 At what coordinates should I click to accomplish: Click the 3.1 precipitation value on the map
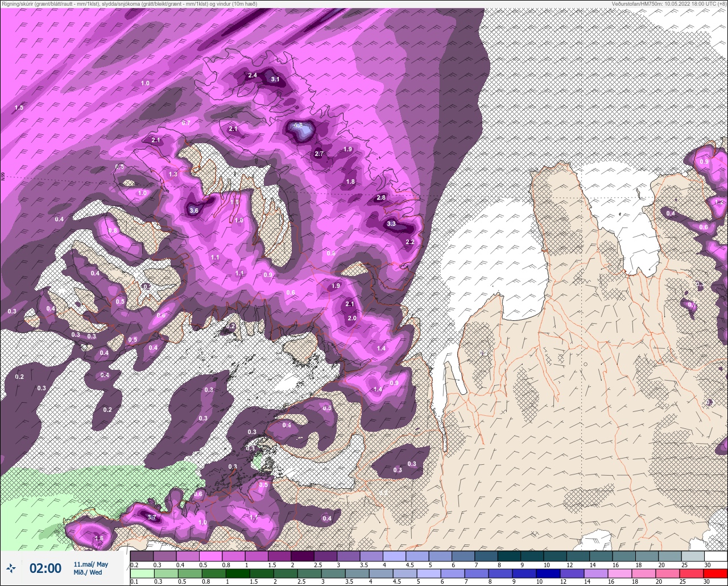click(275, 79)
